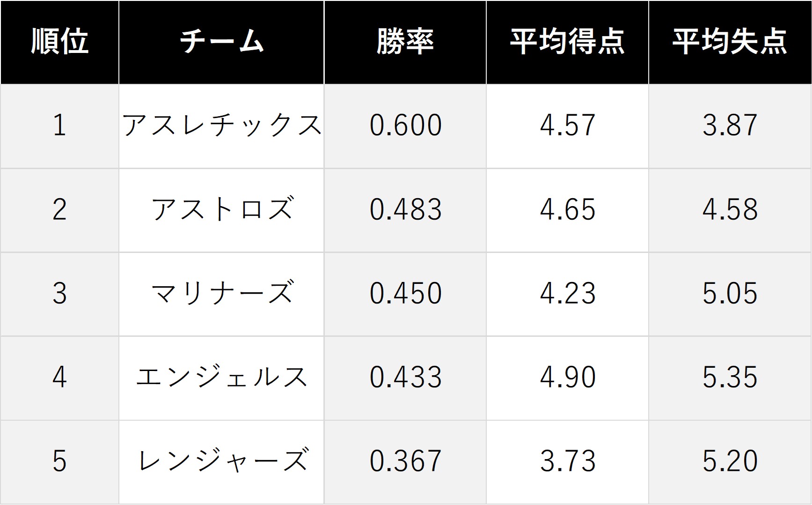Viewport: 812px width, 505px height.
Task: Click rank number 5 cell
Action: coord(59,462)
